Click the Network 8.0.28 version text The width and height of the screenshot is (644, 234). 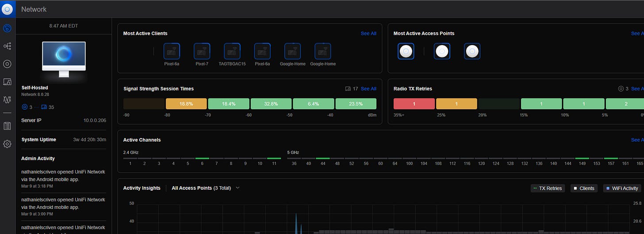pos(36,95)
